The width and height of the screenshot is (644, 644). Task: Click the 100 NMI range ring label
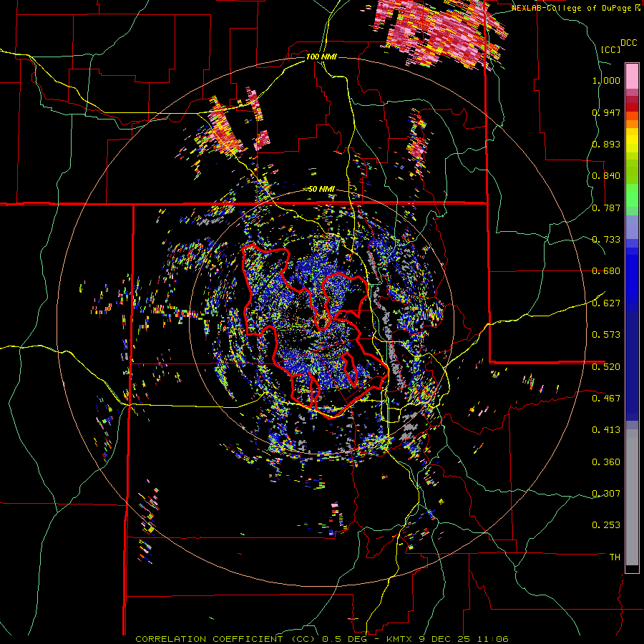click(x=321, y=57)
